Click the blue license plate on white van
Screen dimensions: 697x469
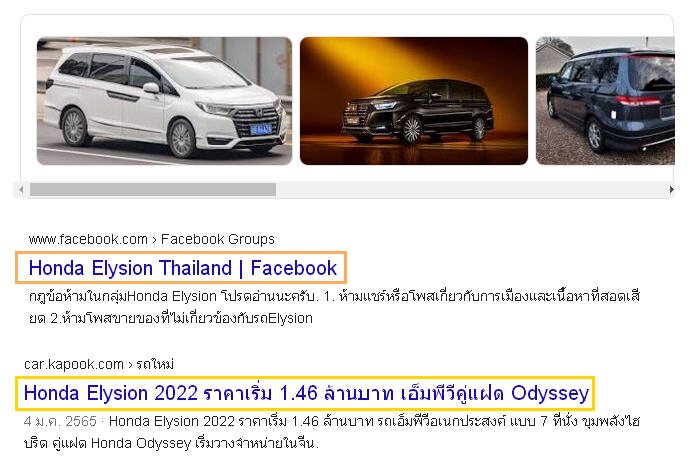pyautogui.click(x=261, y=129)
